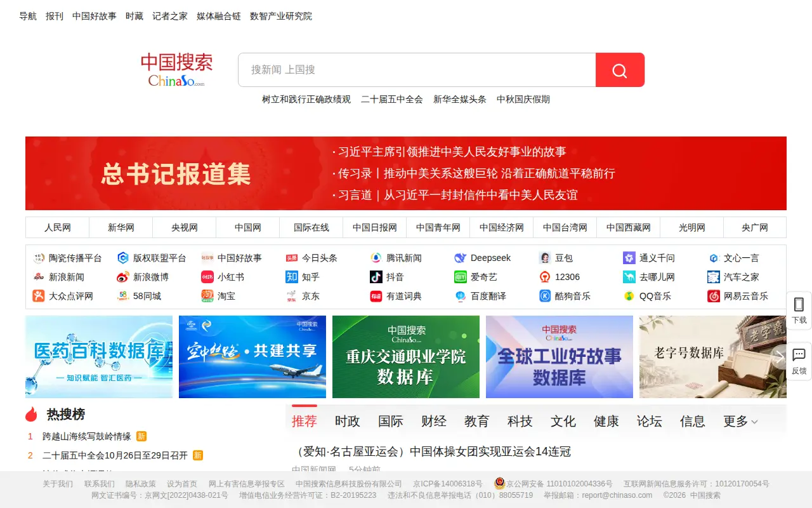Screen dimensions: 812x508
Task: Switch to 健康 news tab
Action: pyautogui.click(x=606, y=421)
